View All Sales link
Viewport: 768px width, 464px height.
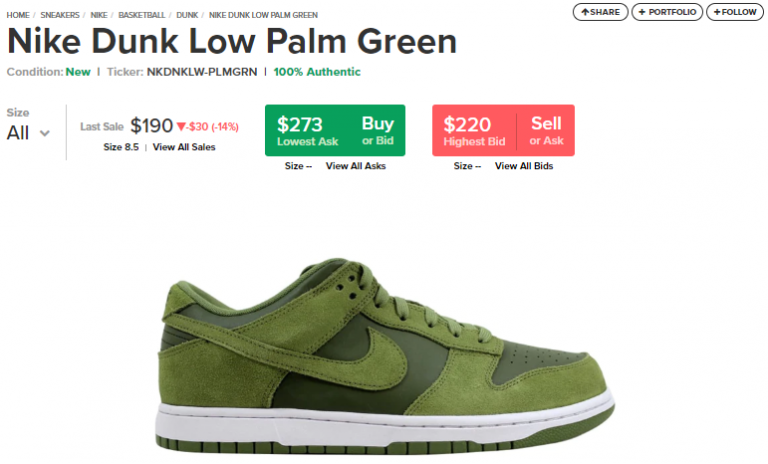pos(184,147)
